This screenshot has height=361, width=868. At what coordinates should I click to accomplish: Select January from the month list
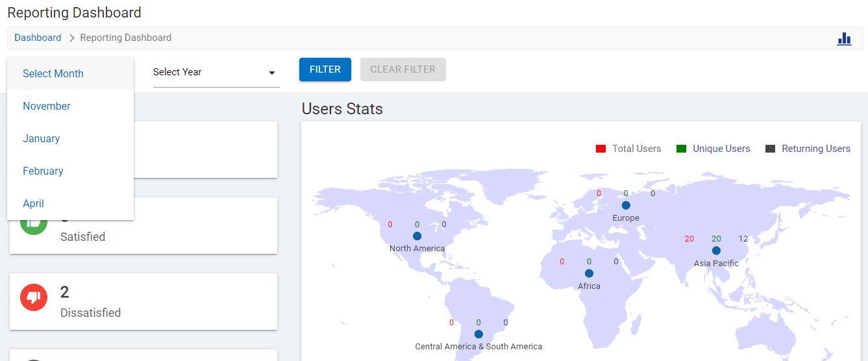(x=70, y=139)
